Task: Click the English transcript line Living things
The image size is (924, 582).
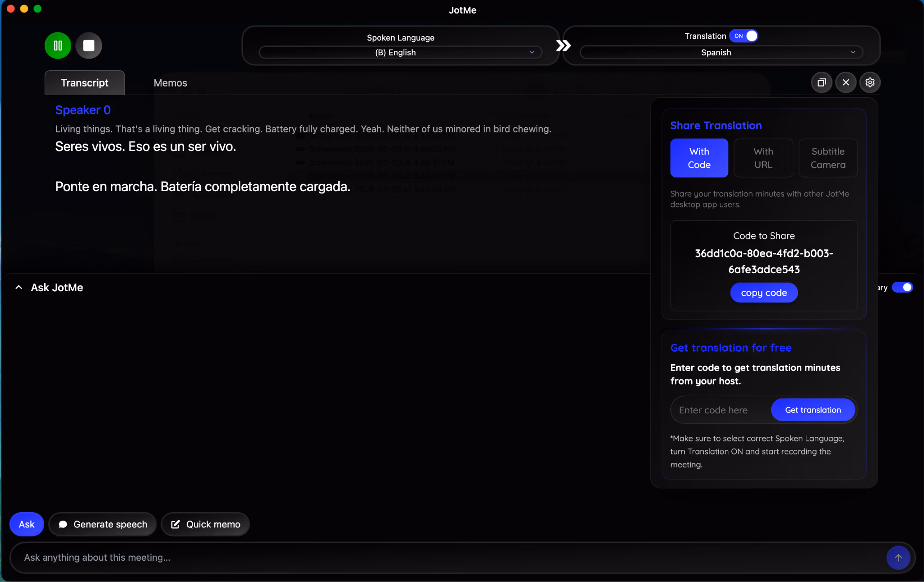Action: tap(303, 129)
